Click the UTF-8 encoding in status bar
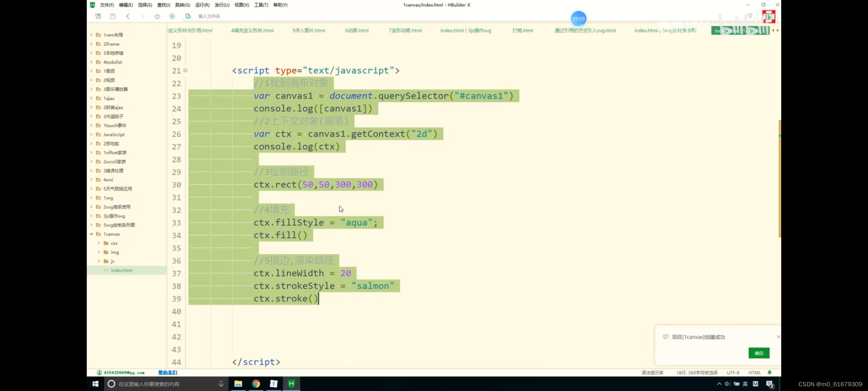 pos(733,373)
